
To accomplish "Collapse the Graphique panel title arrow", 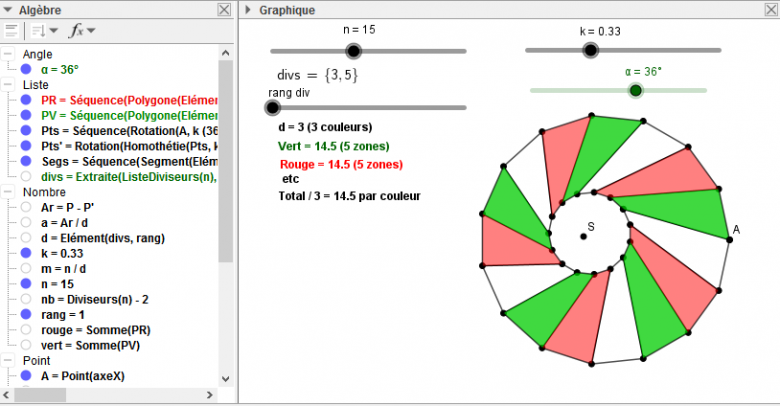I will [248, 9].
